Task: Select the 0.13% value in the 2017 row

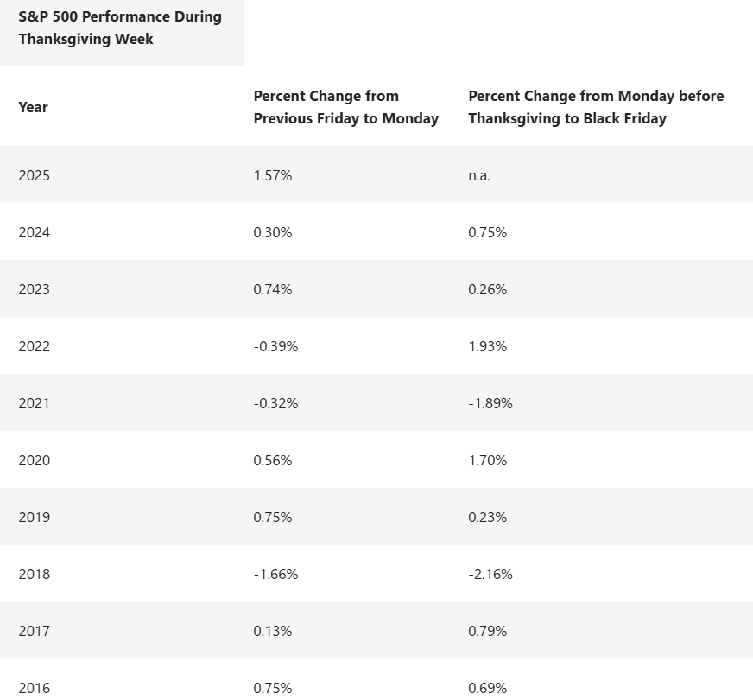Action: 273,631
